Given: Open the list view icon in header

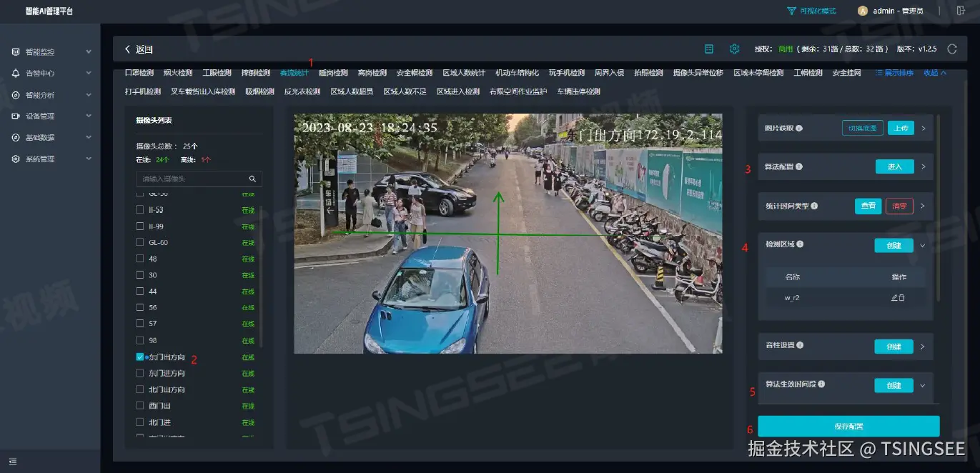Looking at the screenshot, I should click(x=709, y=49).
